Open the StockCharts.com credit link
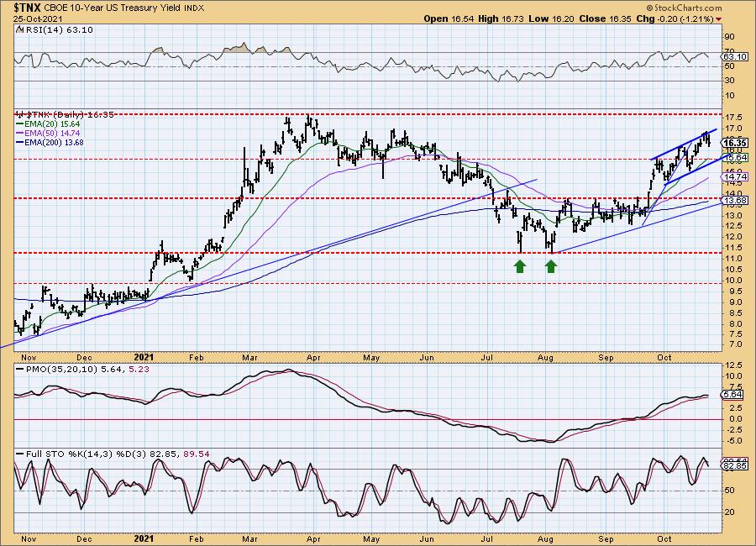 [683, 8]
